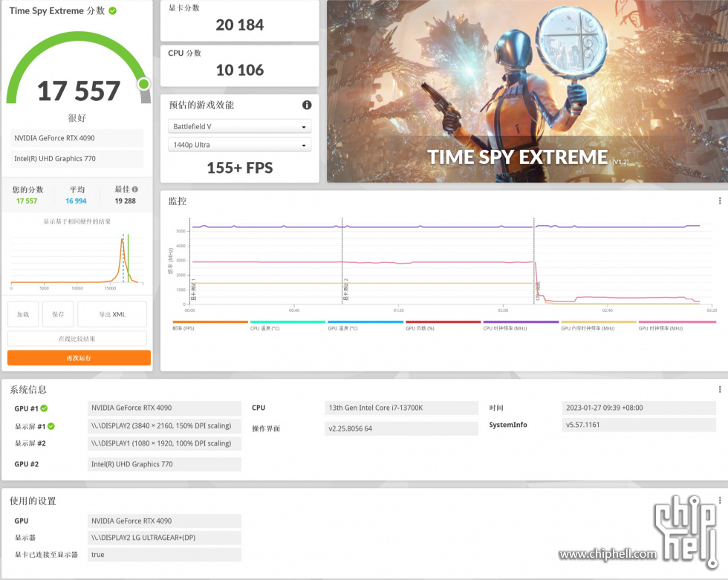This screenshot has width=728, height=580.
Task: Click the DISPLAY1 1080 × 1920 entry
Action: (164, 443)
